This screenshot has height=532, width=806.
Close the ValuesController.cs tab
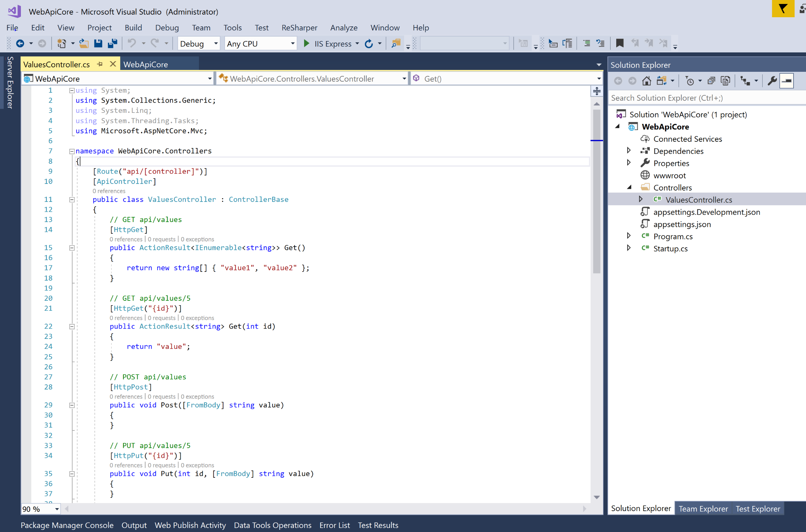[113, 64]
